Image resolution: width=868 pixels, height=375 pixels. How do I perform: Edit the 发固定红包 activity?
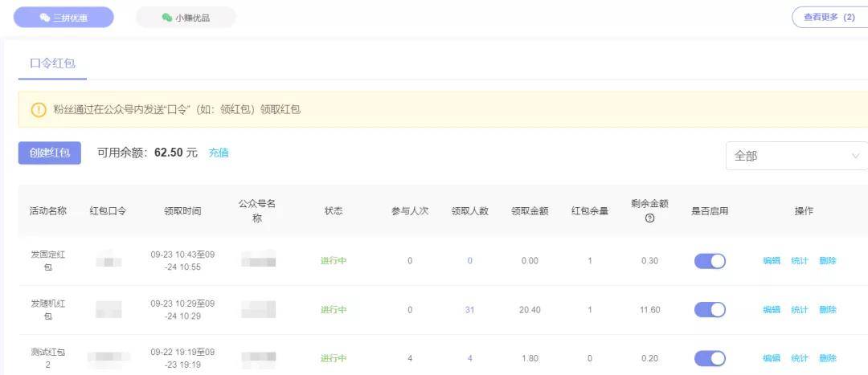[772, 261]
